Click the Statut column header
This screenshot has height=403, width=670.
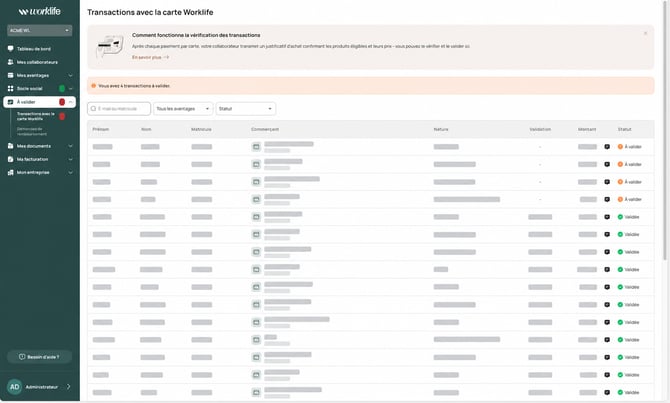coord(624,129)
